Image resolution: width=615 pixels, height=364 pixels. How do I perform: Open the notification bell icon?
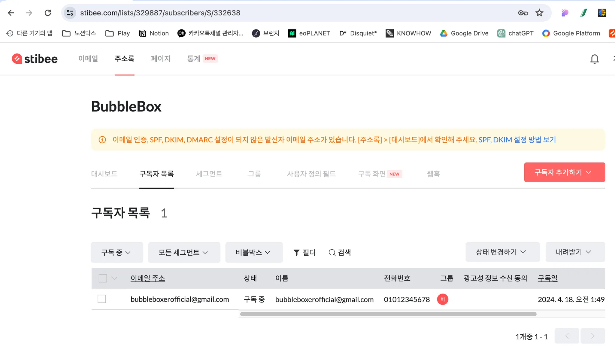(594, 59)
